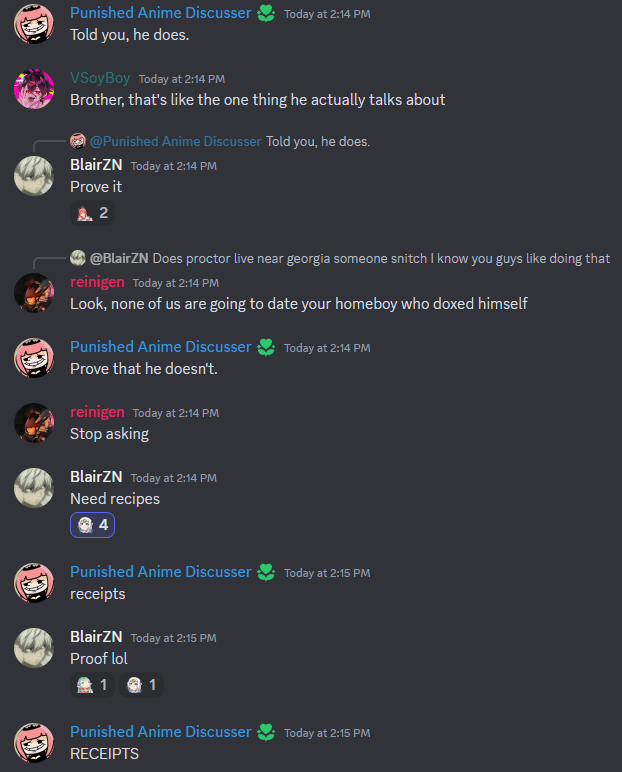Toggle the reaction with count 4 under "Need recipes"
The width and height of the screenshot is (622, 772).
click(x=93, y=525)
